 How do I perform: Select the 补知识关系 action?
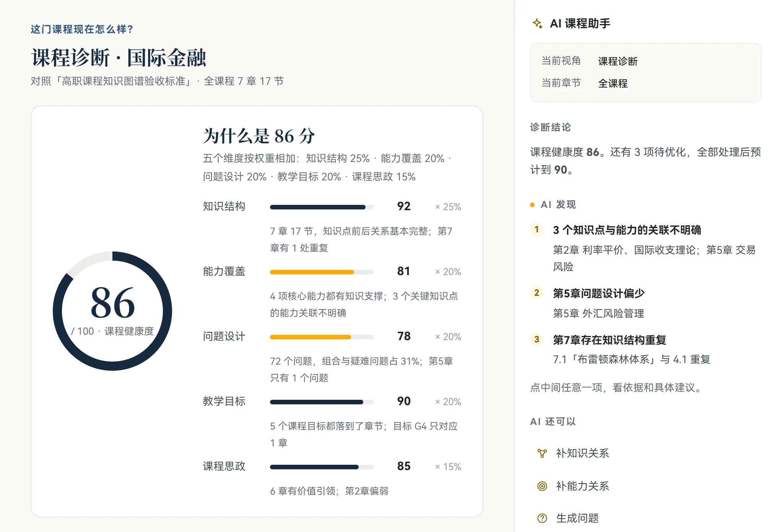tap(645, 453)
